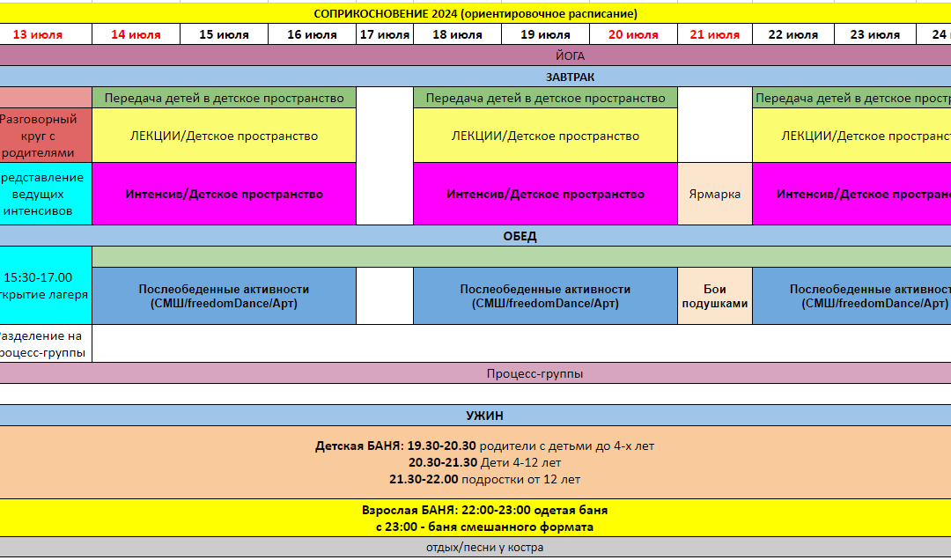Viewport: 951px width, 560px height.
Task: Click the 15:30-17.00 открытие лагеря cell
Action: tap(46, 285)
